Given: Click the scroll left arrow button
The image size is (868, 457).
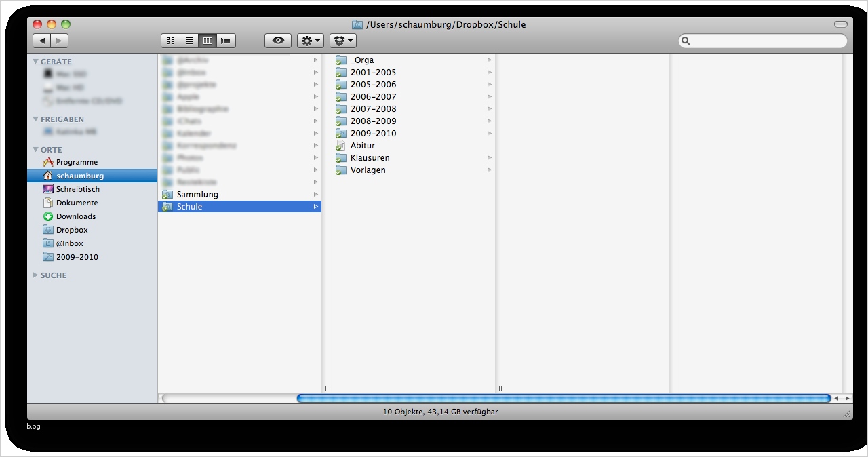Looking at the screenshot, I should click(837, 399).
